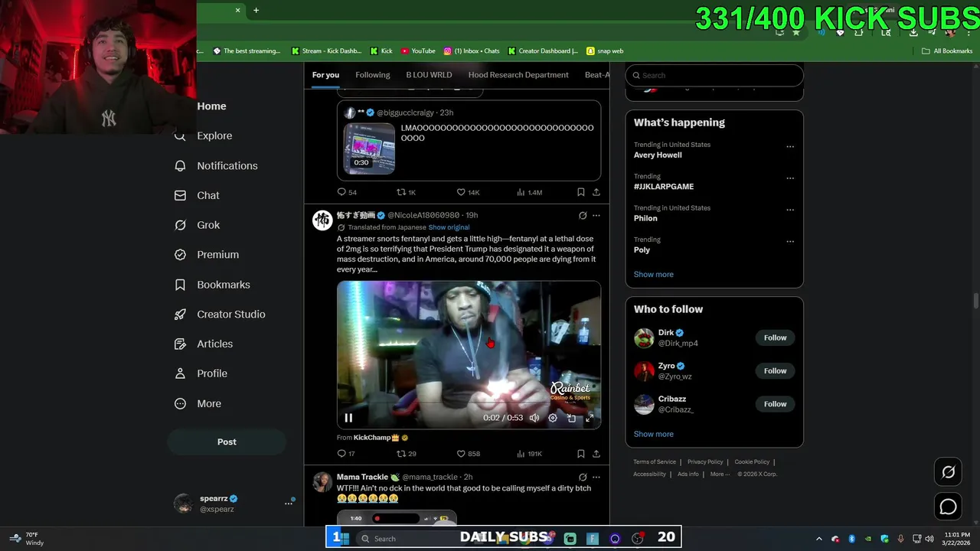Screen dimensions: 980x551
Task: Click Show original translation link
Action: click(449, 227)
